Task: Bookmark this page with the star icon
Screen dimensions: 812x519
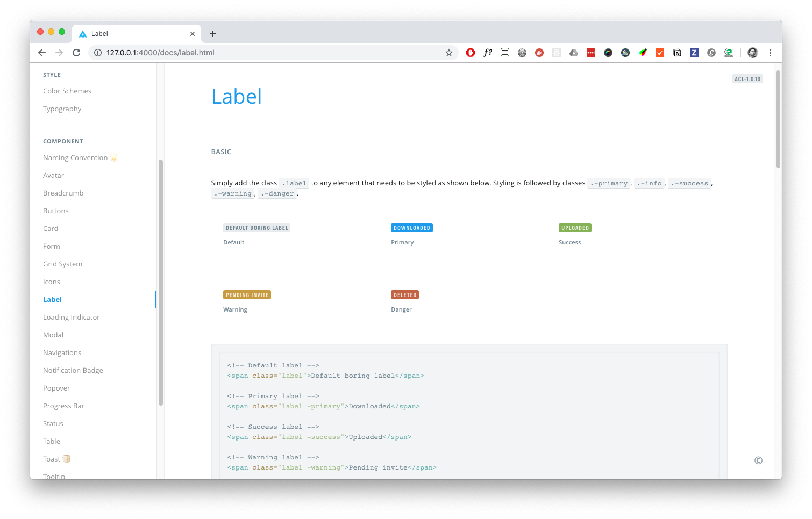Action: 449,53
